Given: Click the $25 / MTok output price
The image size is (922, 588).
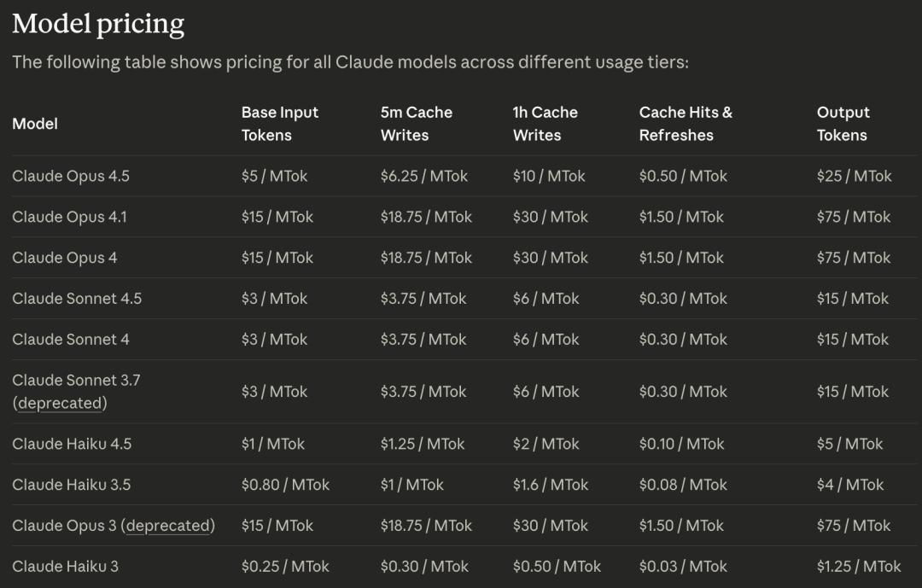Looking at the screenshot, I should (x=854, y=177).
